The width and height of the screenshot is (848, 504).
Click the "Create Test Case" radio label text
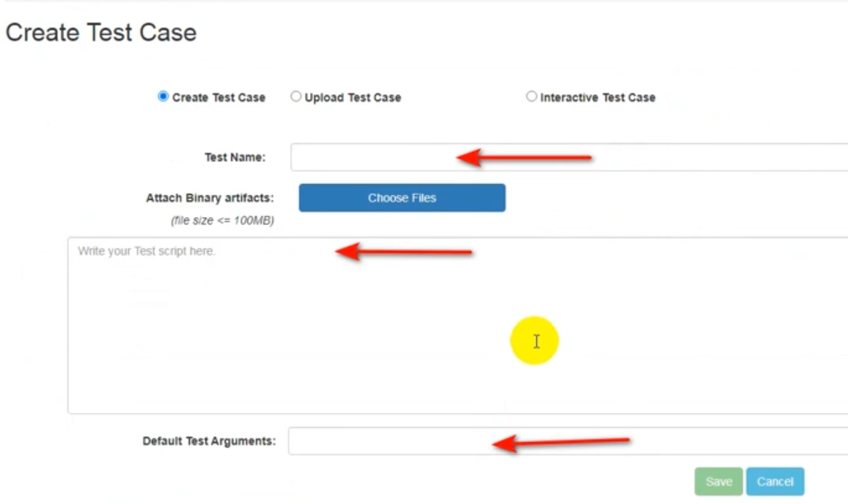(x=218, y=97)
